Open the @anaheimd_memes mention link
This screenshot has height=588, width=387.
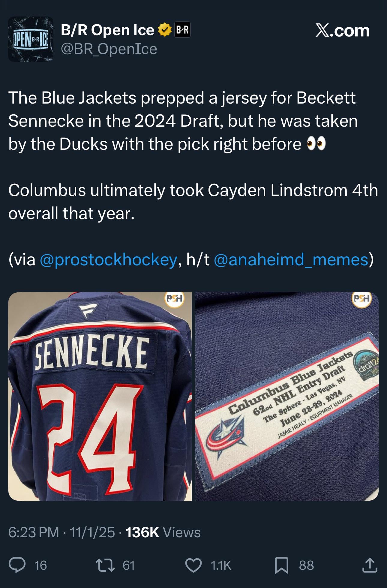291,260
